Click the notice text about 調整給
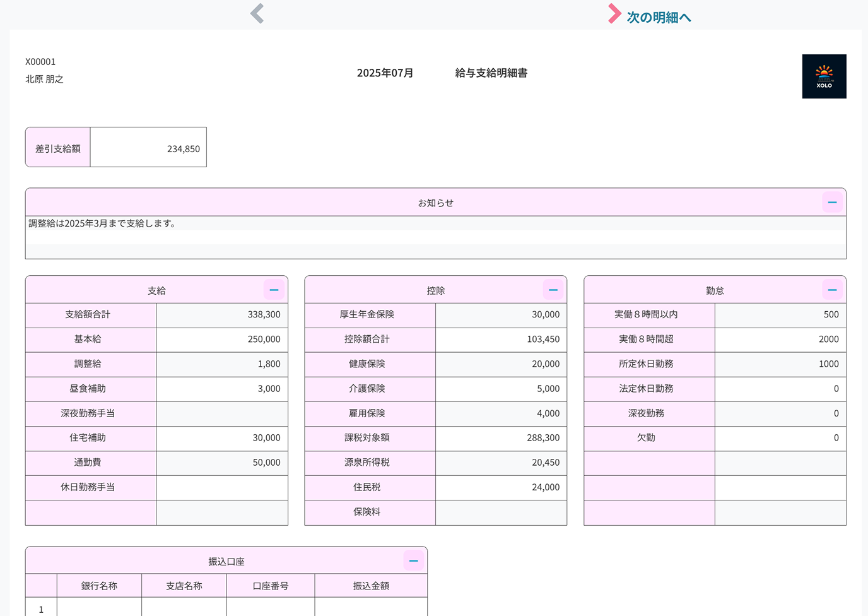868x616 pixels. pos(102,223)
